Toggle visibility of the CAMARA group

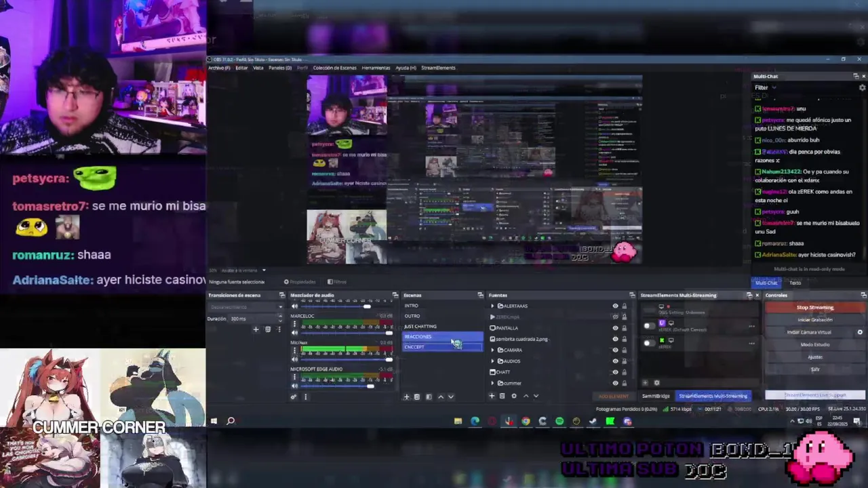tap(615, 350)
